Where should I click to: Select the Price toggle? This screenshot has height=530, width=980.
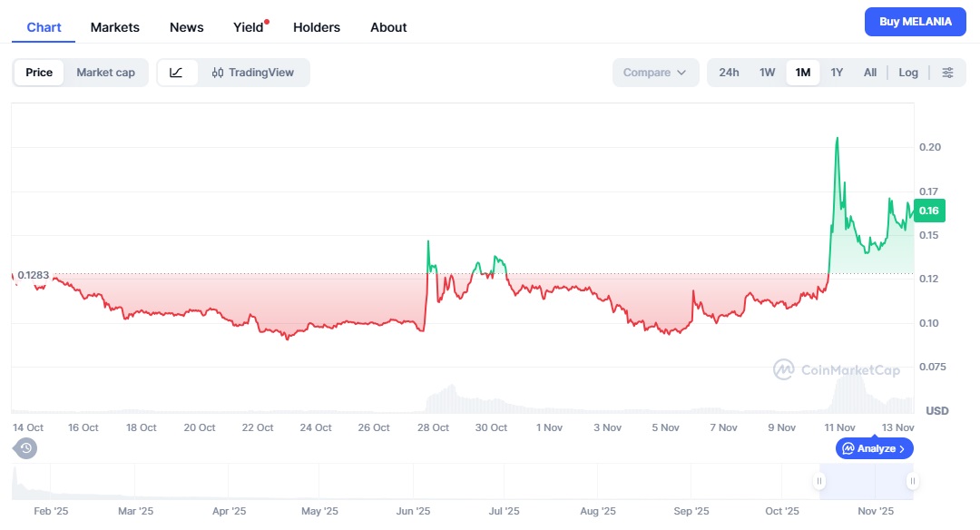39,73
